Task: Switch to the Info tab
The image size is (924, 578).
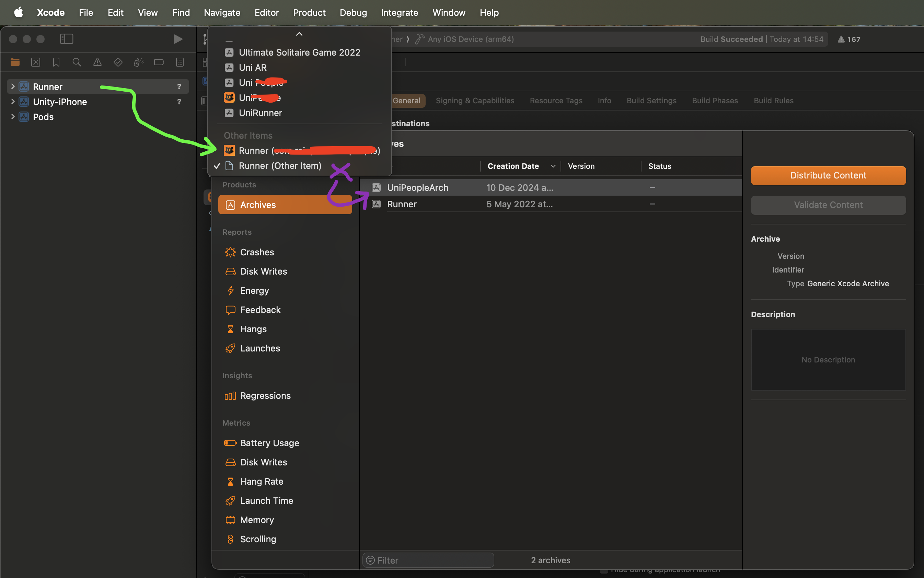Action: [604, 101]
